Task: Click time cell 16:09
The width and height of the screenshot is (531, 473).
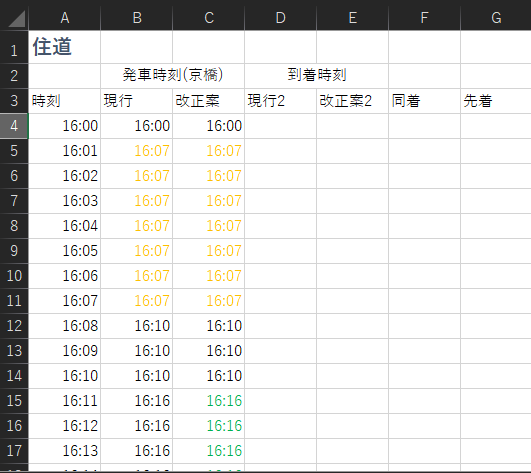Action: [65, 351]
